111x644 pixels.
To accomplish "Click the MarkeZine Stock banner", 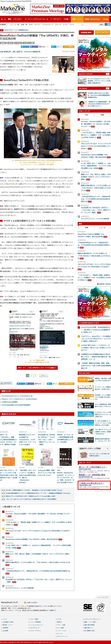I will [86, 388].
